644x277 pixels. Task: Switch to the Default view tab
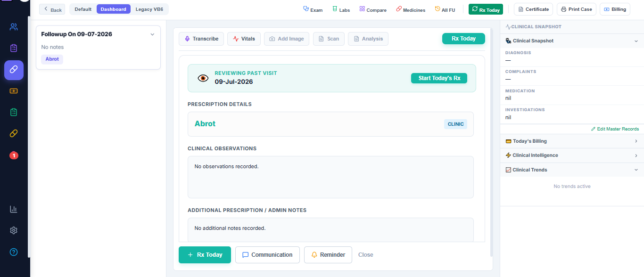click(x=83, y=9)
